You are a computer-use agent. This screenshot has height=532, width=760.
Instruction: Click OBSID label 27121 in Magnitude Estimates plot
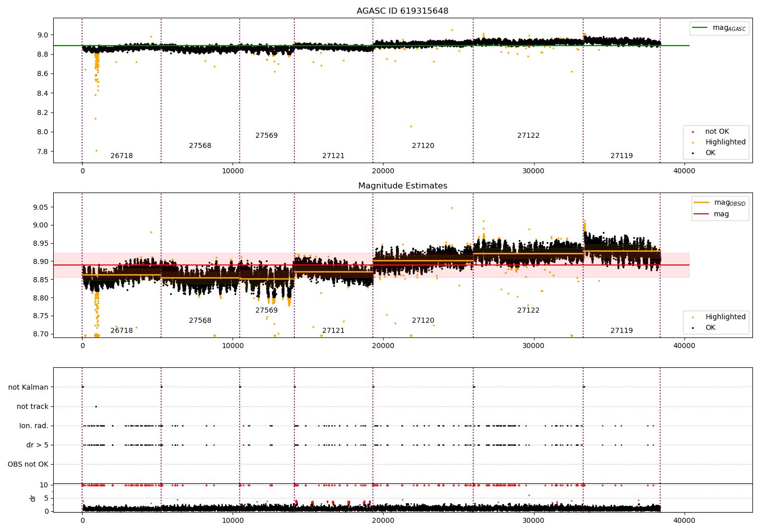tap(333, 331)
